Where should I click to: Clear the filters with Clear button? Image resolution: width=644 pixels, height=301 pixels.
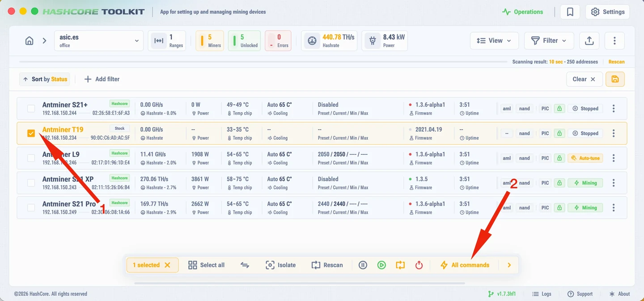584,79
